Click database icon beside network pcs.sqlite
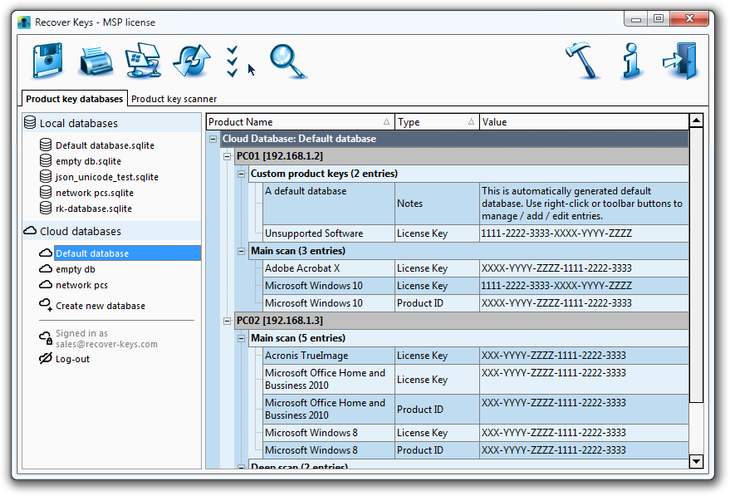The height and width of the screenshot is (496, 730). coord(46,192)
